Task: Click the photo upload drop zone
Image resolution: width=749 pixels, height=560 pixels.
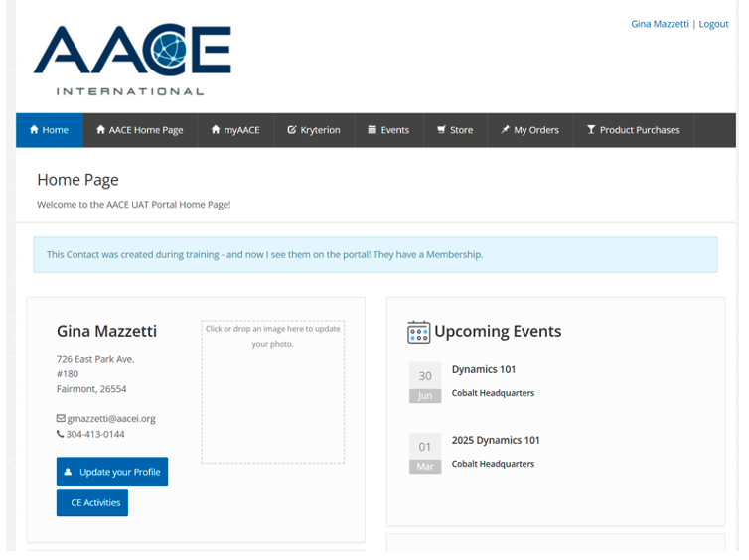Action: click(x=273, y=392)
